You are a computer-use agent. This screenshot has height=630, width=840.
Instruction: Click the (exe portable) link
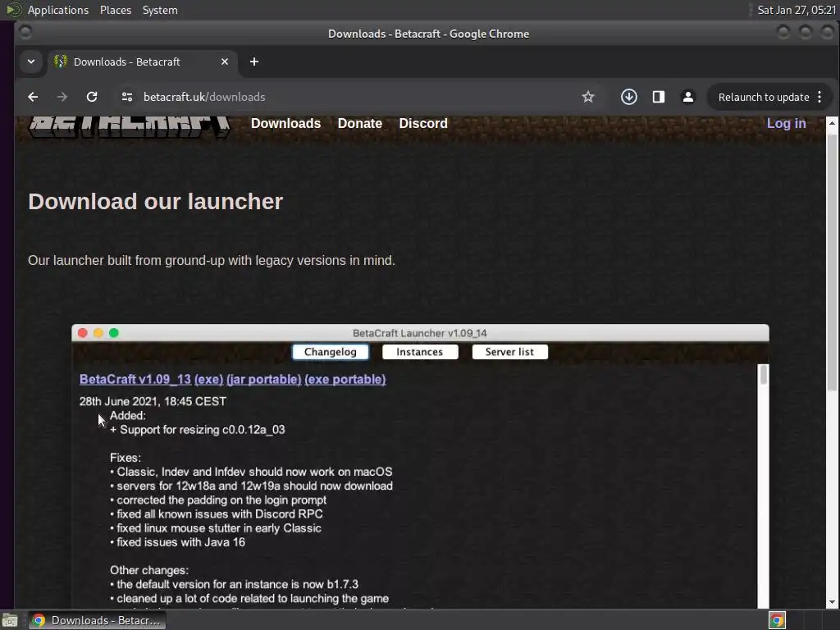coord(345,379)
